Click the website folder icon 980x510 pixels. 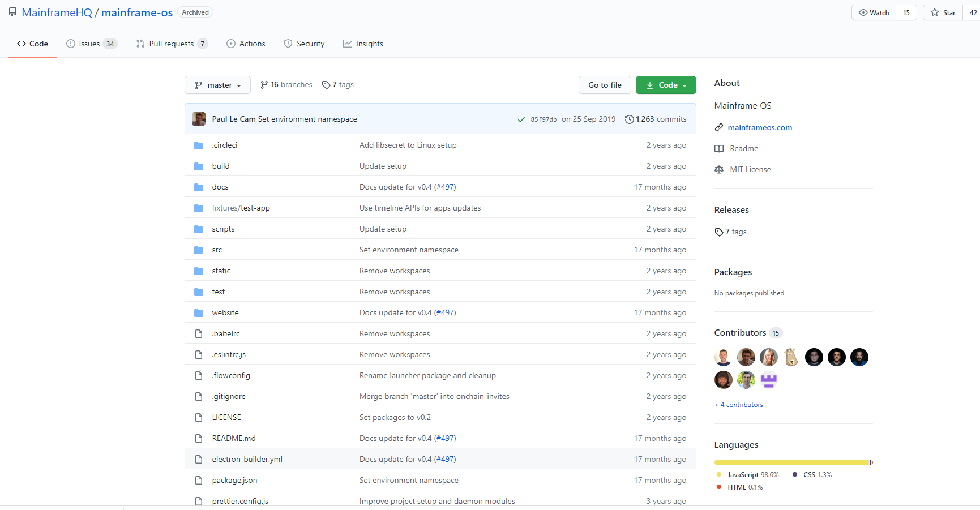(x=199, y=313)
